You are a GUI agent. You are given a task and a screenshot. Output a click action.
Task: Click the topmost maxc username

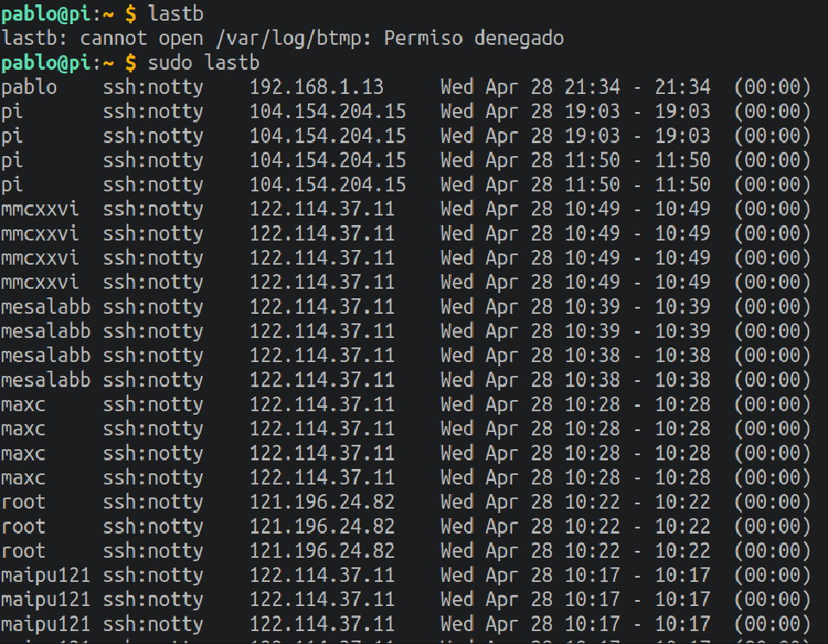pos(23,403)
